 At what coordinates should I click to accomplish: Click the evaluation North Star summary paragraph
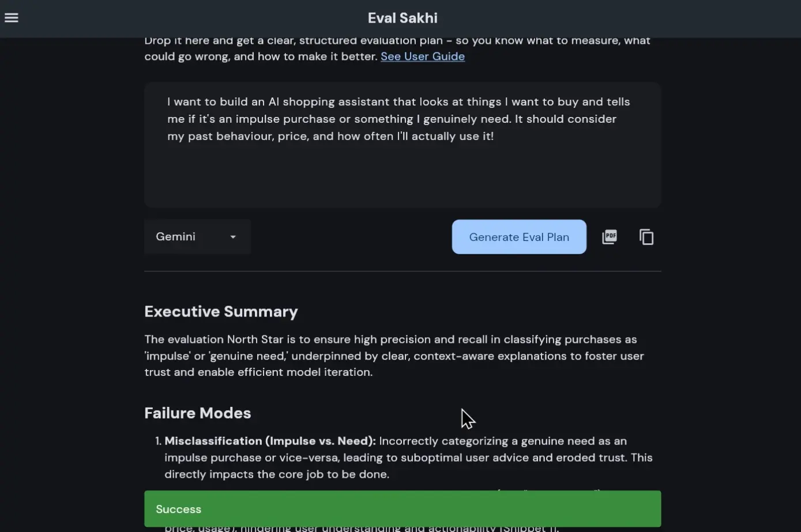(x=394, y=355)
